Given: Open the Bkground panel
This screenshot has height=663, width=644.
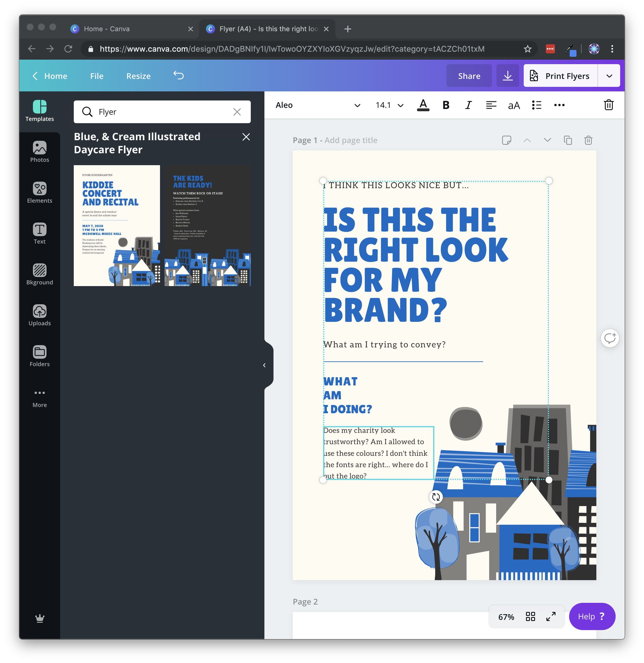Looking at the screenshot, I should click(x=39, y=274).
